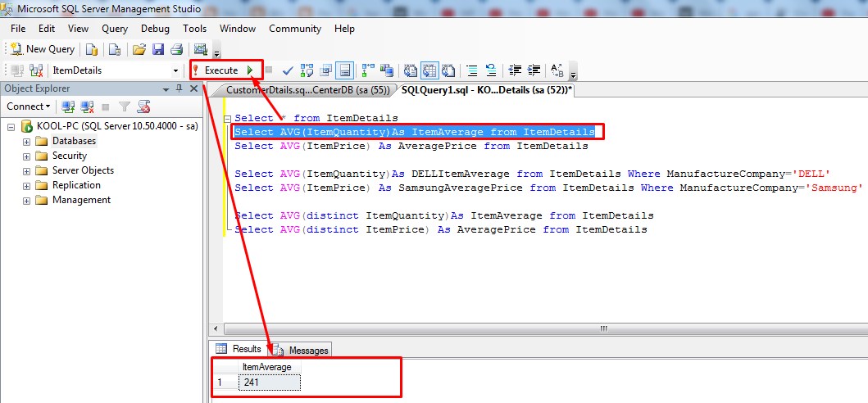Click the Execute button
Viewport: 868px width, 403px height.
click(x=216, y=70)
